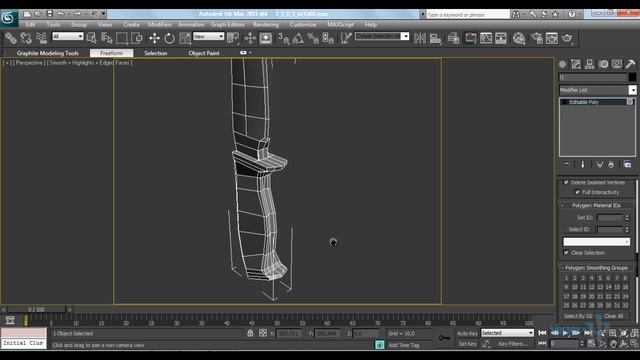
Task: Toggle smoothing group 16
Action: click(625, 287)
